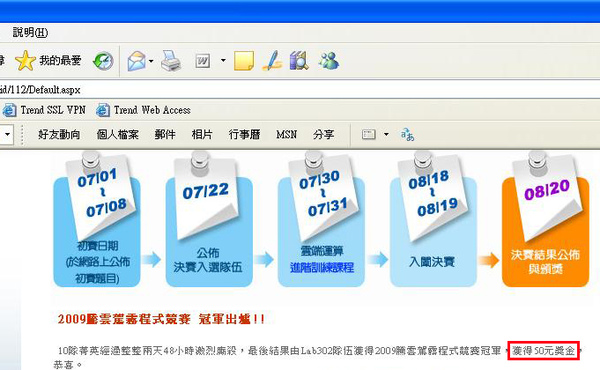
Task: Open 進階訓練課程 link on 07/30 card
Action: pos(322,267)
